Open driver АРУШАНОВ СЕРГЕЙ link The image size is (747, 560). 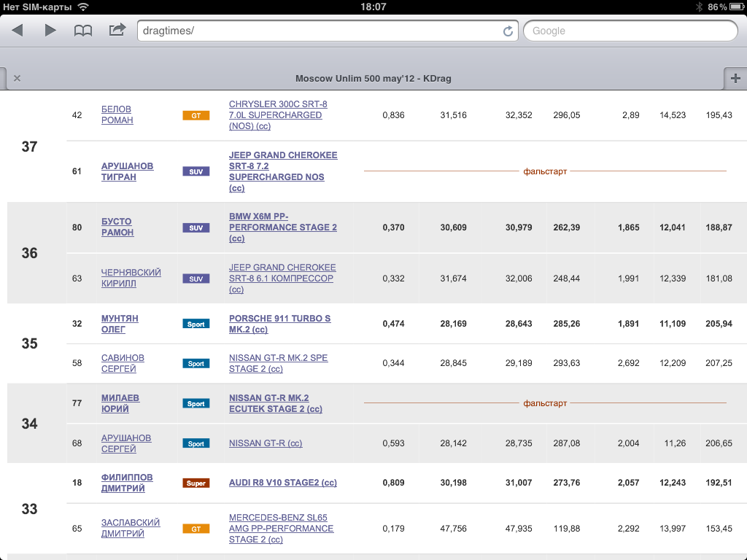tap(126, 443)
